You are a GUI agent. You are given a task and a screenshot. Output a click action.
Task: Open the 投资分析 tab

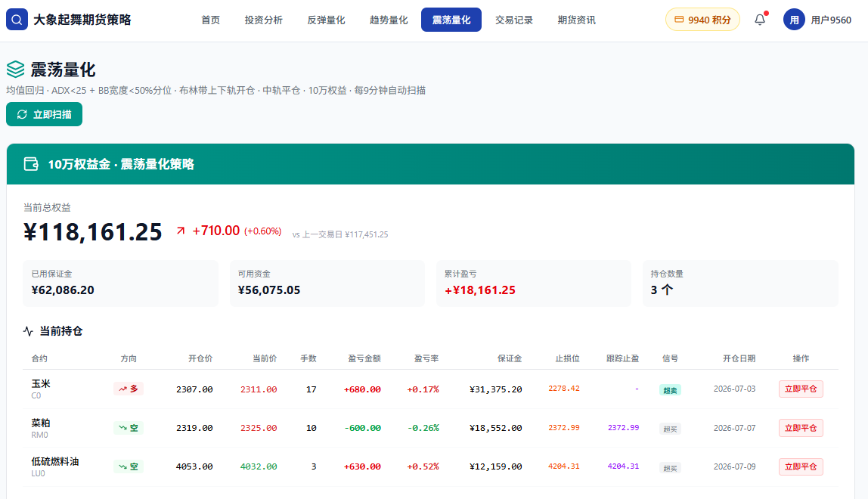(x=263, y=20)
